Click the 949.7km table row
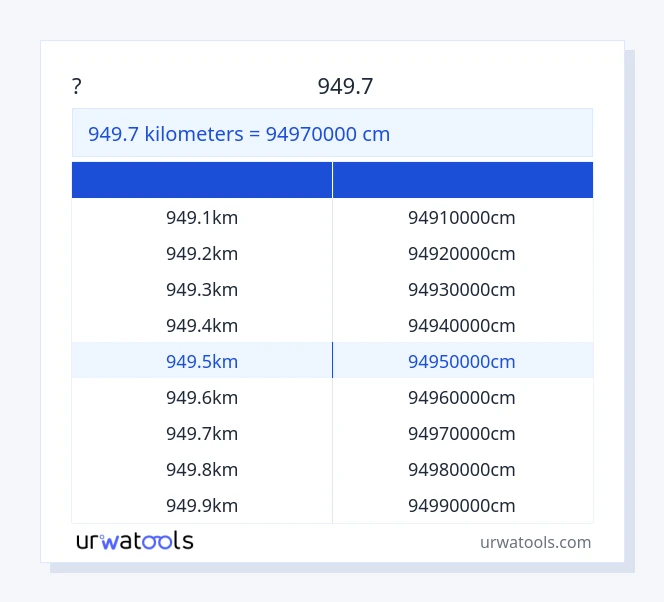This screenshot has height=602, width=664. click(x=202, y=433)
